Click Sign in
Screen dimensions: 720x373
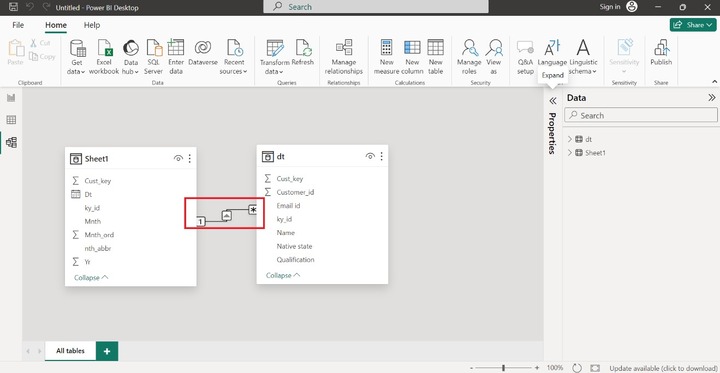(610, 7)
